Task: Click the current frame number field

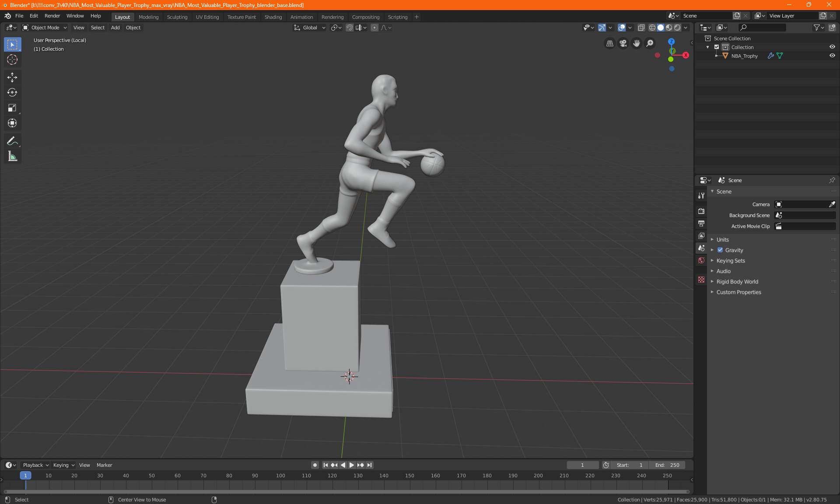Action: click(582, 465)
